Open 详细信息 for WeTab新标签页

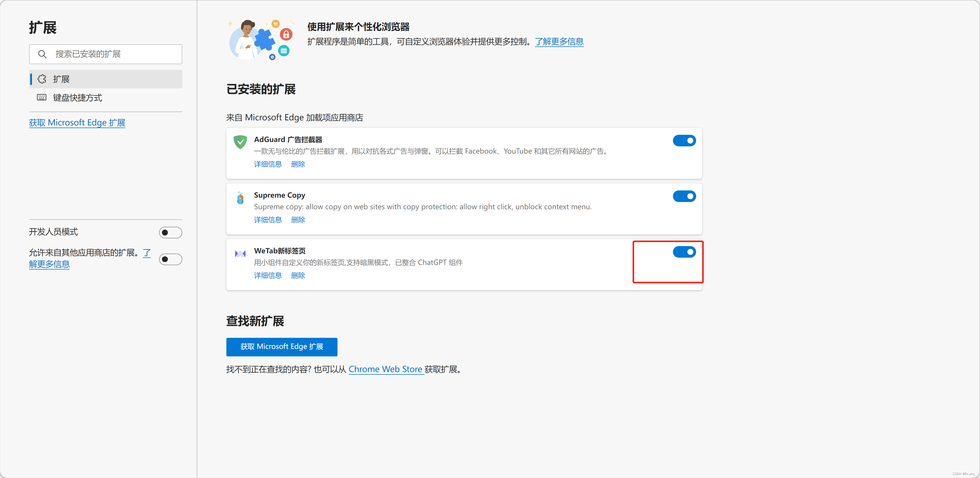point(268,275)
